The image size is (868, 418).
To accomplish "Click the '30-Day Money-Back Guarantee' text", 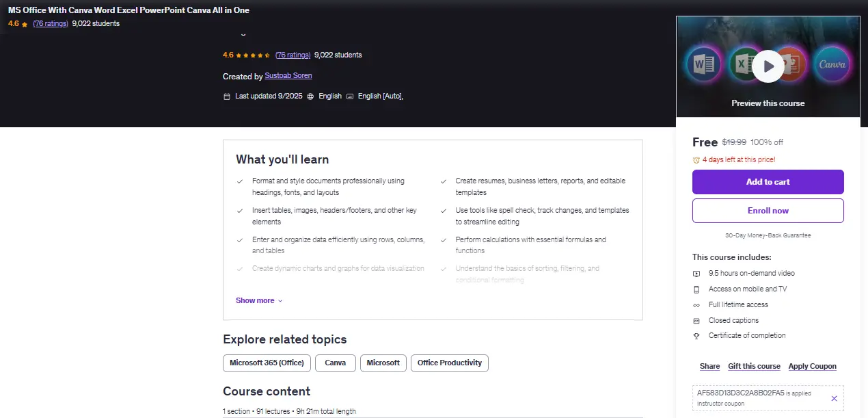I will point(768,235).
